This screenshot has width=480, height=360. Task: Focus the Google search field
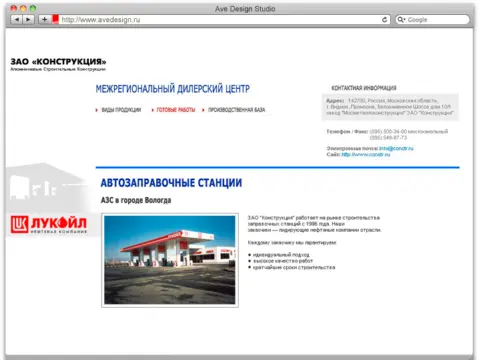click(x=432, y=20)
